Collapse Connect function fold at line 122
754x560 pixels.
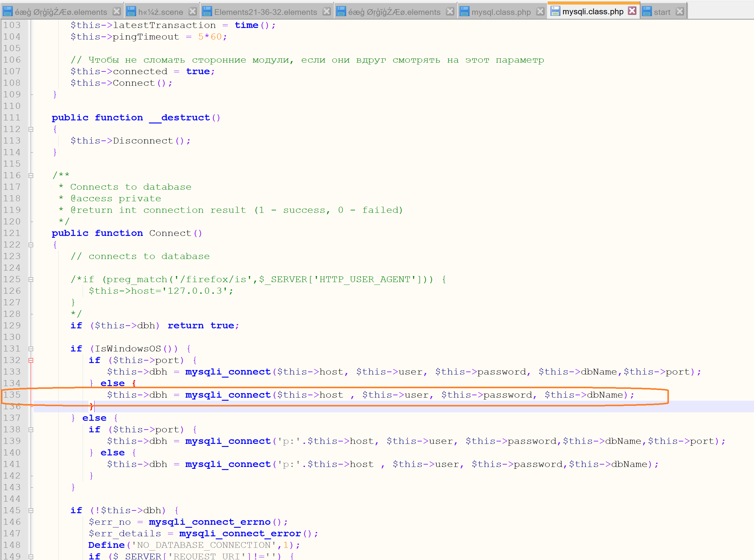coord(31,245)
